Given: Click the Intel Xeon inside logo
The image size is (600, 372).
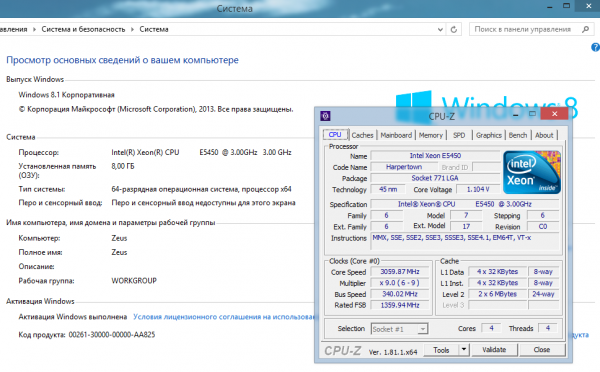Looking at the screenshot, I should pyautogui.click(x=532, y=172).
